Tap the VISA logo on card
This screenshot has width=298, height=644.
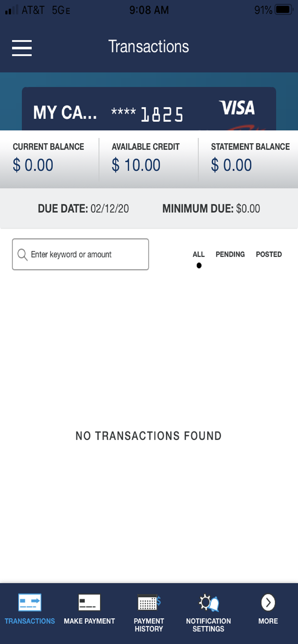point(237,108)
